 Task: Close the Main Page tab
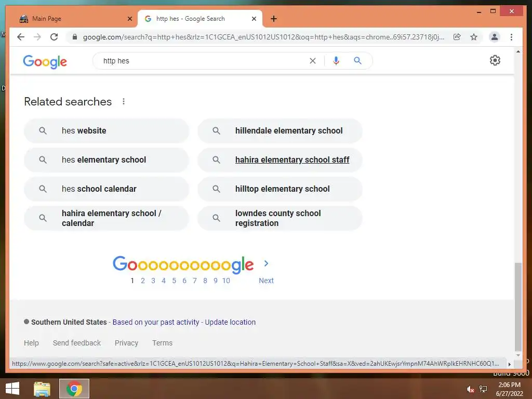pyautogui.click(x=129, y=19)
